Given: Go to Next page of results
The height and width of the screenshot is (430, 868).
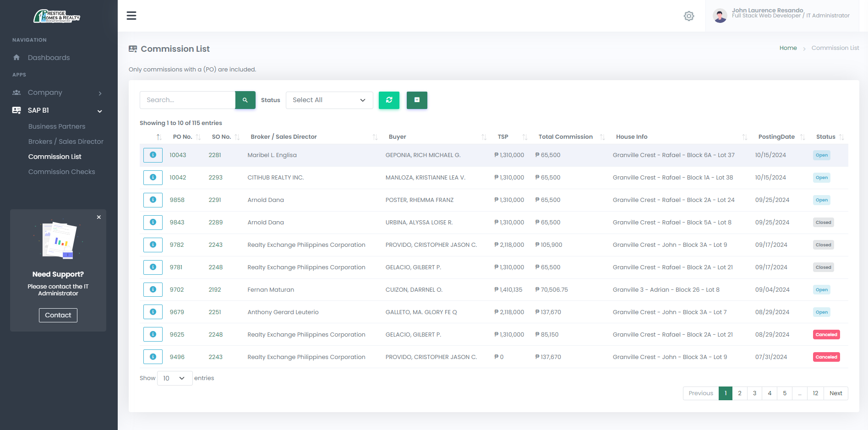Looking at the screenshot, I should (835, 393).
